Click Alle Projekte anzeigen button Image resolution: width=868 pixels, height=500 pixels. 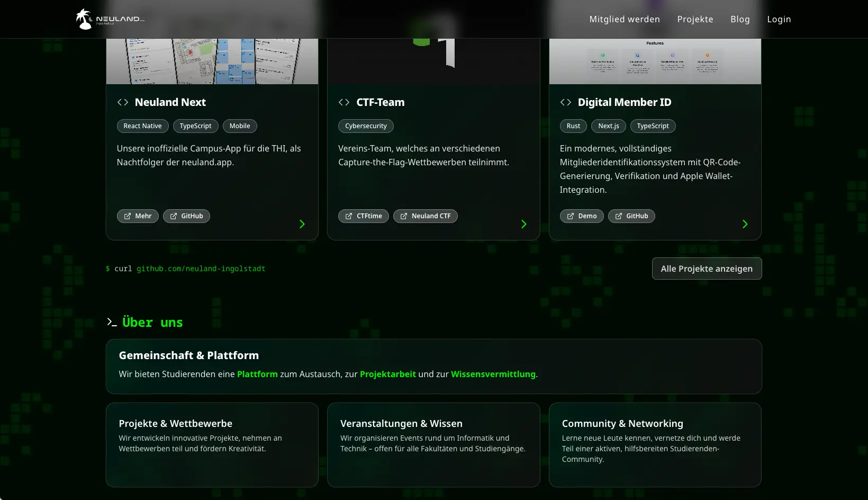(x=707, y=269)
